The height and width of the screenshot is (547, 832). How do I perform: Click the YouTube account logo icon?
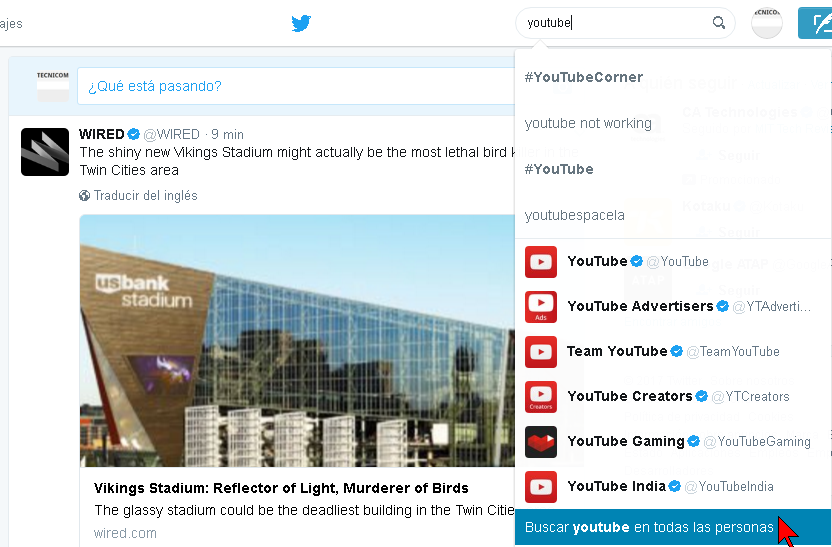[x=541, y=262]
